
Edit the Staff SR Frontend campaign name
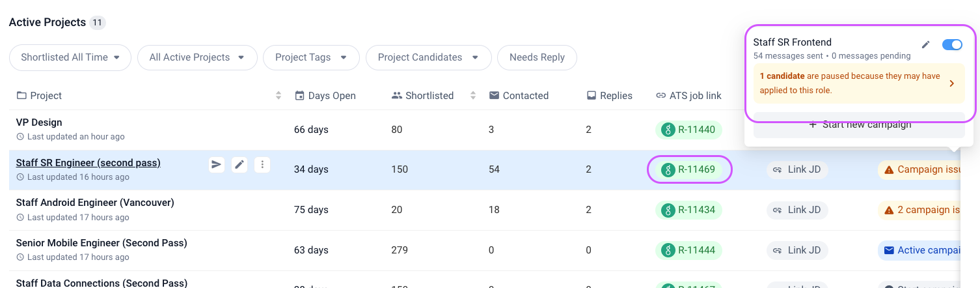pos(926,45)
